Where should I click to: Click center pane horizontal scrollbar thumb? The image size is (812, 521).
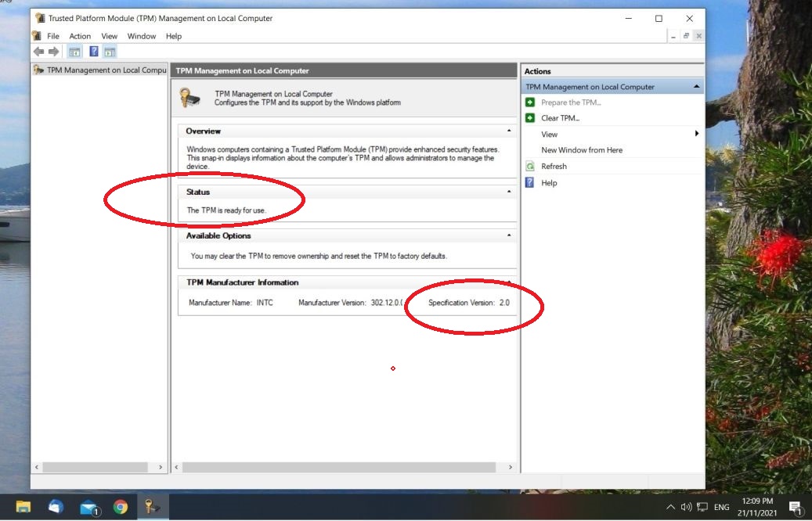(x=339, y=467)
